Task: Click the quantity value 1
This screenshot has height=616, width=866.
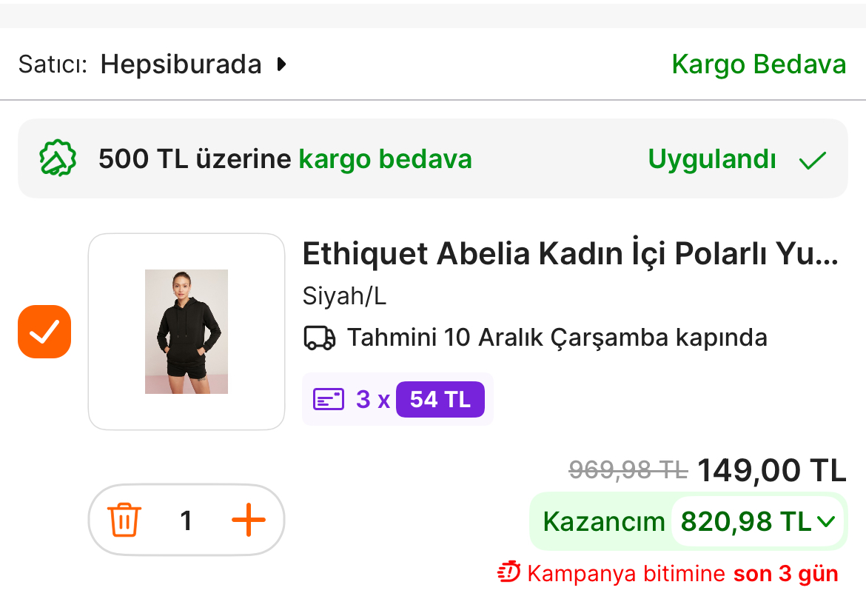Action: [187, 520]
